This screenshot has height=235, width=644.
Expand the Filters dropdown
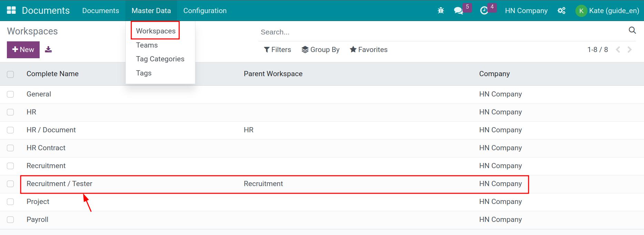pyautogui.click(x=277, y=50)
